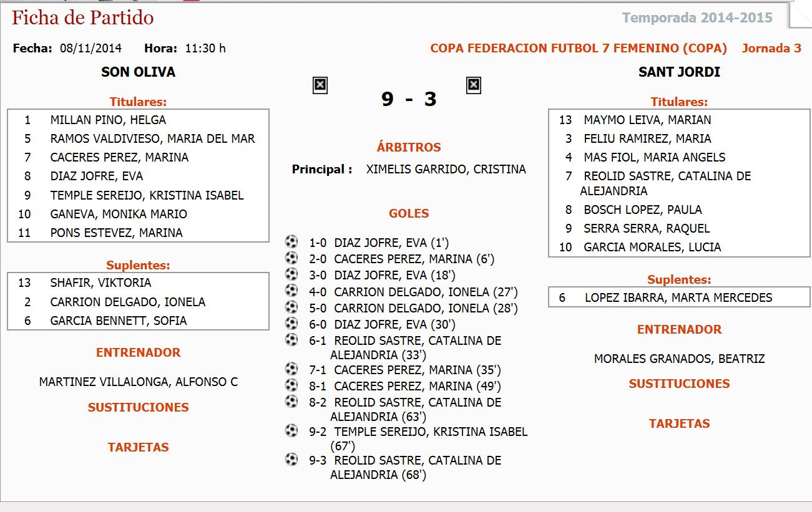Click the ball icon beside the 9-2 goal
The width and height of the screenshot is (812, 512).
tap(291, 430)
